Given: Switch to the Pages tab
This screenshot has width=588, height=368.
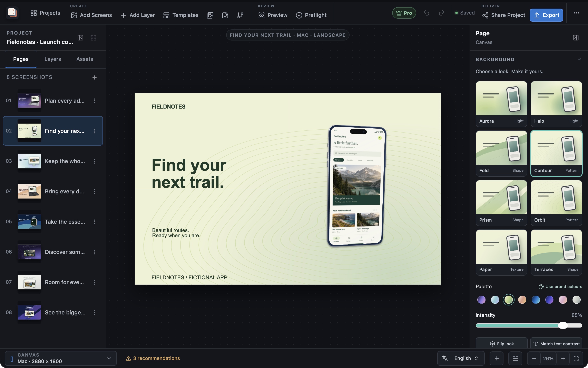Looking at the screenshot, I should tap(21, 59).
